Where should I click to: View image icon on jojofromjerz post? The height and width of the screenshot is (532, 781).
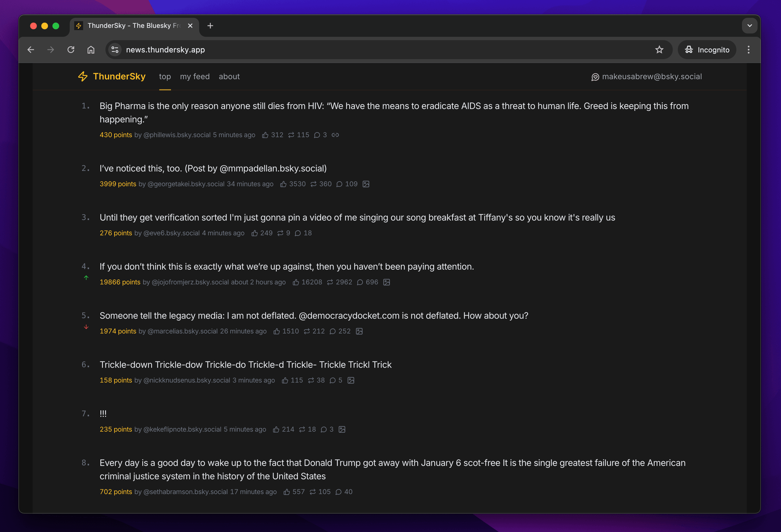click(387, 282)
